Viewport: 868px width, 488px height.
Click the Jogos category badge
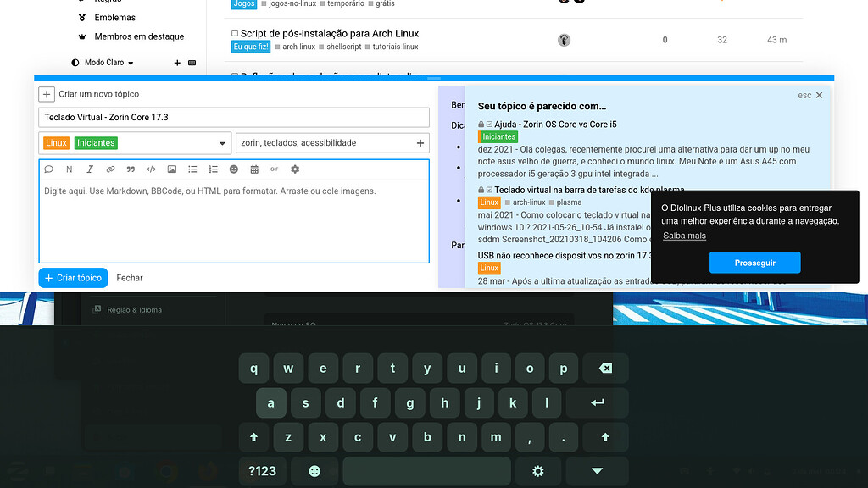pos(244,4)
